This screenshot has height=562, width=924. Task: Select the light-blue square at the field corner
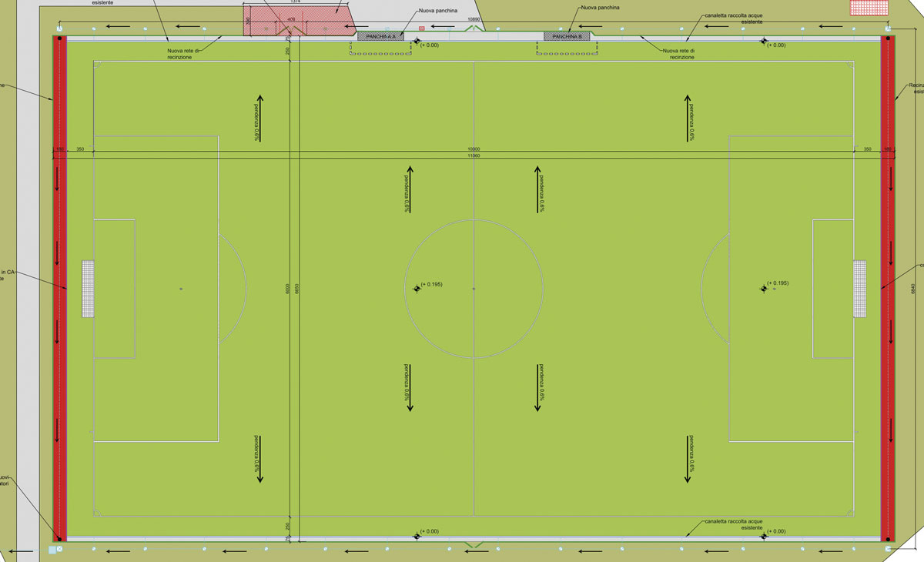[52, 550]
